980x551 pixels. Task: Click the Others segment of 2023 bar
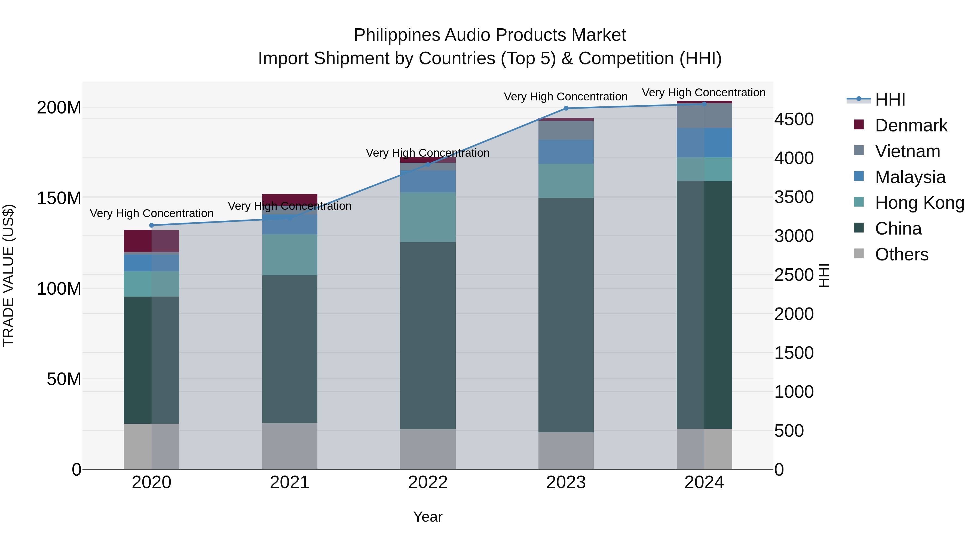point(566,451)
